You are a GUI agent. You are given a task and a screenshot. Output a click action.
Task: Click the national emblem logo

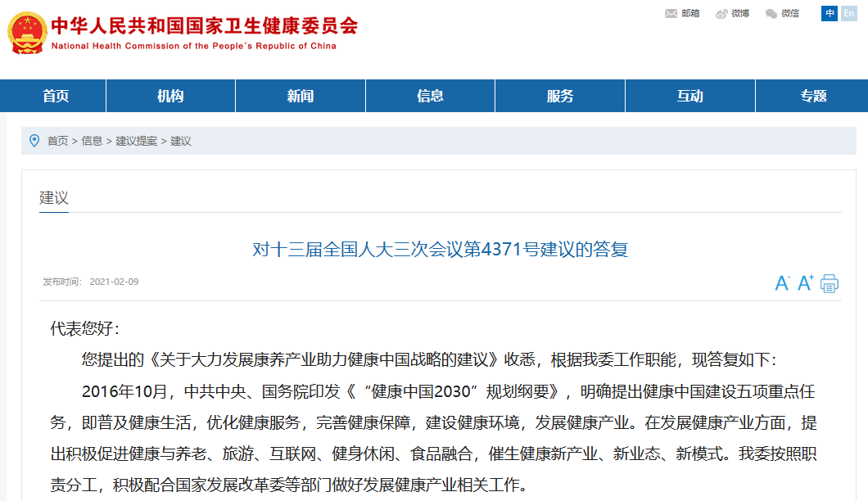[x=27, y=33]
